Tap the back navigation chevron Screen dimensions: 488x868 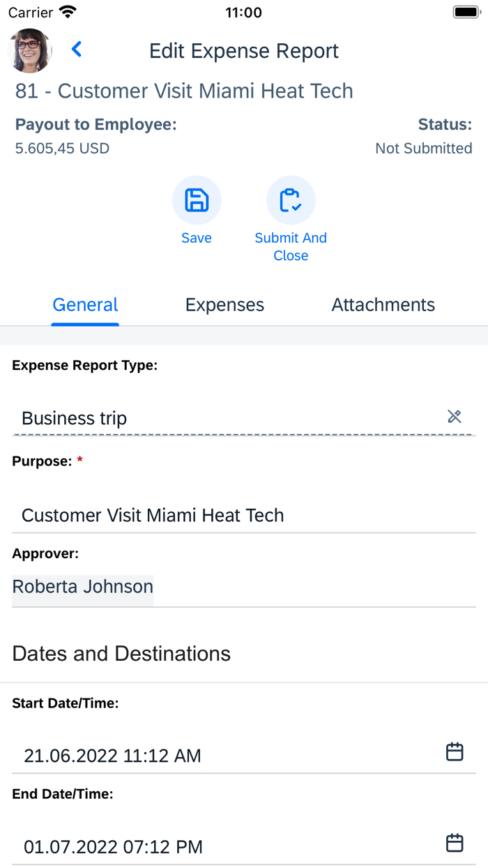click(x=77, y=50)
